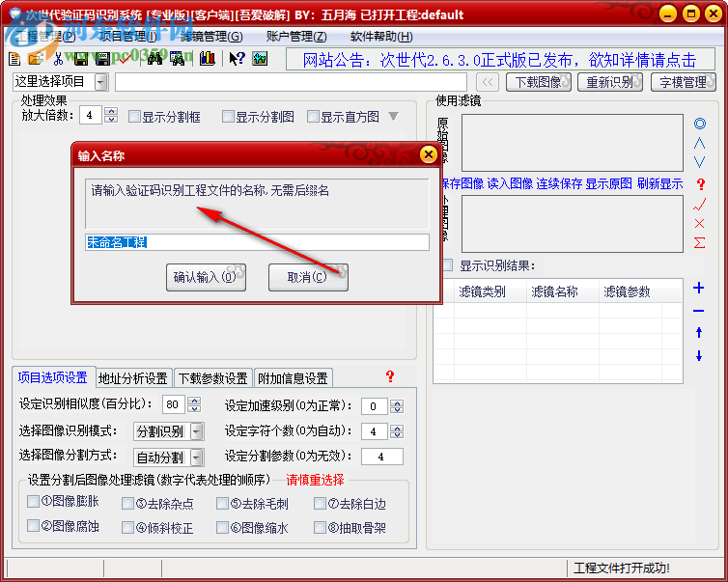Expand the gray triangle beside 显示直方图
The image size is (728, 582).
point(393,116)
